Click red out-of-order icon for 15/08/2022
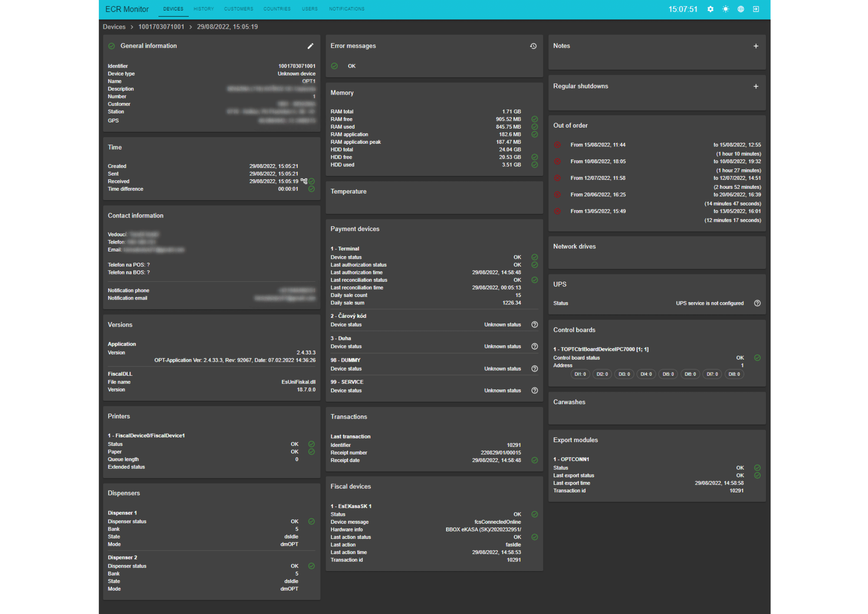The width and height of the screenshot is (868, 614). pyautogui.click(x=557, y=145)
